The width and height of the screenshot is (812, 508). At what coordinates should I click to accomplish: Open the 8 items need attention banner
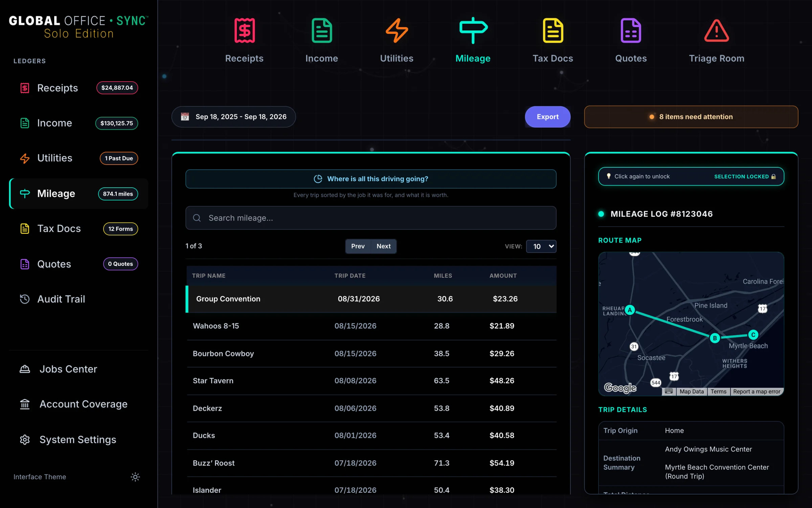point(691,117)
